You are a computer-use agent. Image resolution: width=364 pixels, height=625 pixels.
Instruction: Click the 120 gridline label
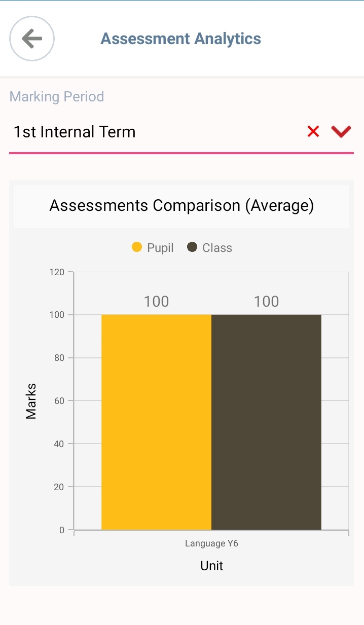point(57,272)
